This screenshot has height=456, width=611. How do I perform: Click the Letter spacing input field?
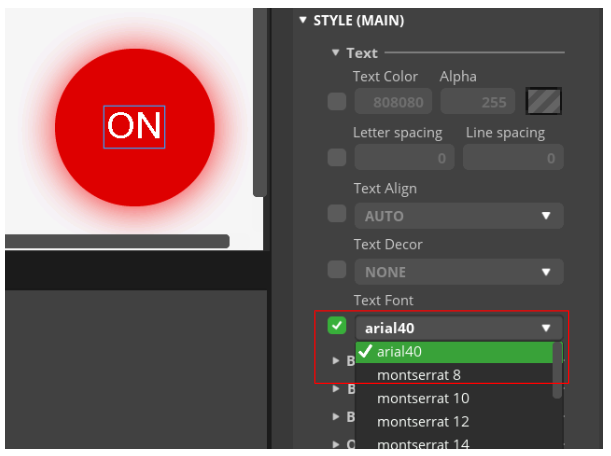pyautogui.click(x=404, y=158)
